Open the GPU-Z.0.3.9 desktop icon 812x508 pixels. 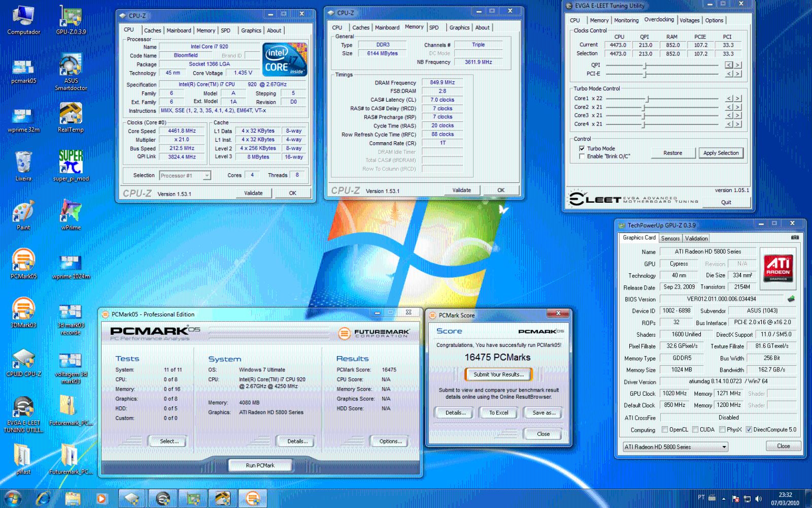pyautogui.click(x=71, y=20)
